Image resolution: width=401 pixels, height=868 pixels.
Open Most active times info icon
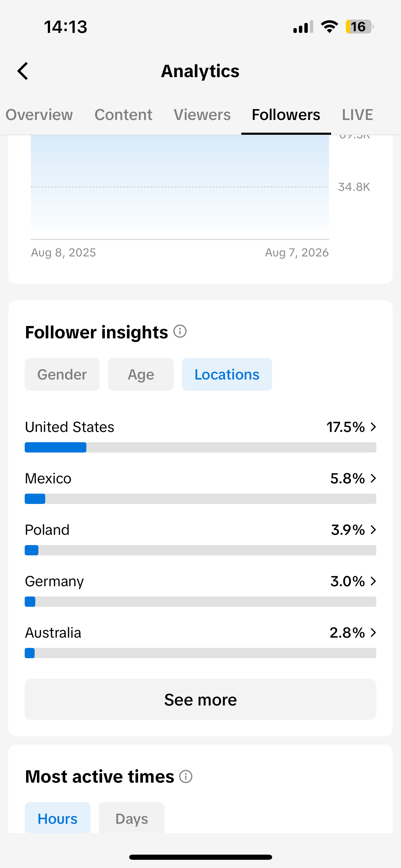coord(186,776)
